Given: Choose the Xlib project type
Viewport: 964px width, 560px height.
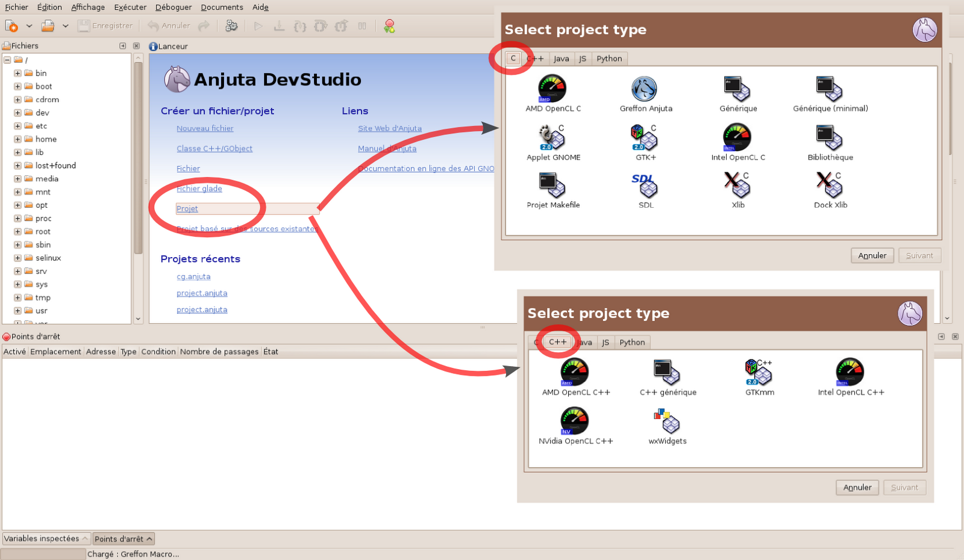Looking at the screenshot, I should [x=738, y=190].
